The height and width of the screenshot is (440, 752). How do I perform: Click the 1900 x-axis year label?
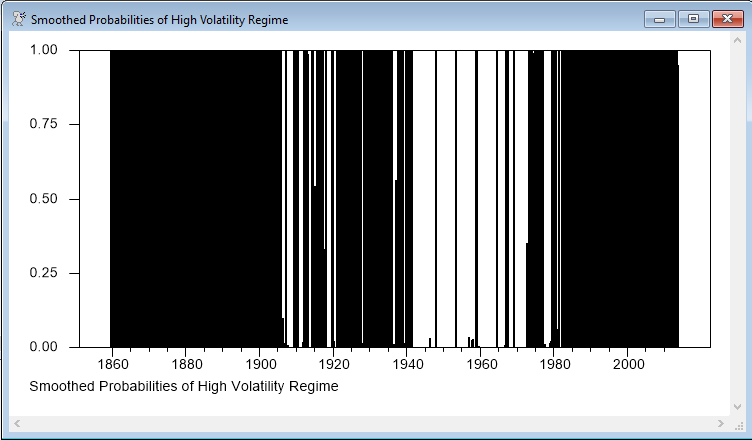[x=260, y=365]
